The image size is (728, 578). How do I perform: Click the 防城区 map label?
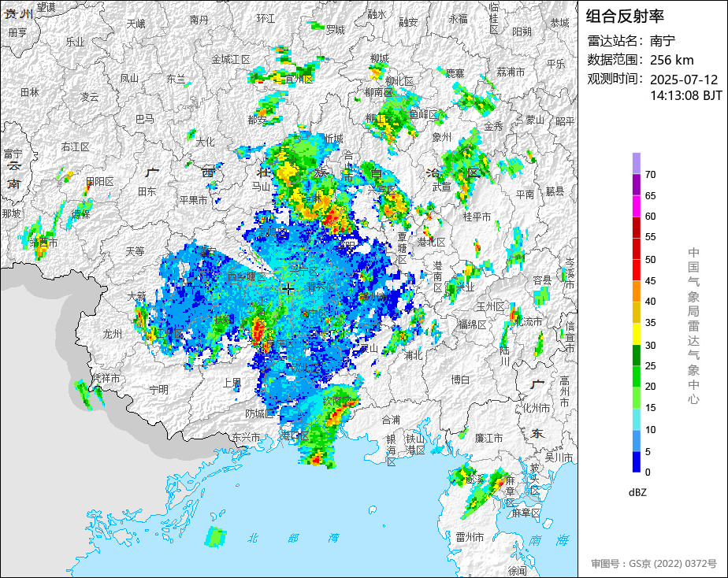(x=259, y=413)
